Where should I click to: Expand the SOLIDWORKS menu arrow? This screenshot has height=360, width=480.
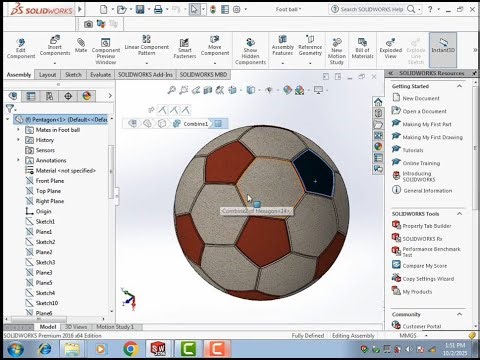point(80,10)
